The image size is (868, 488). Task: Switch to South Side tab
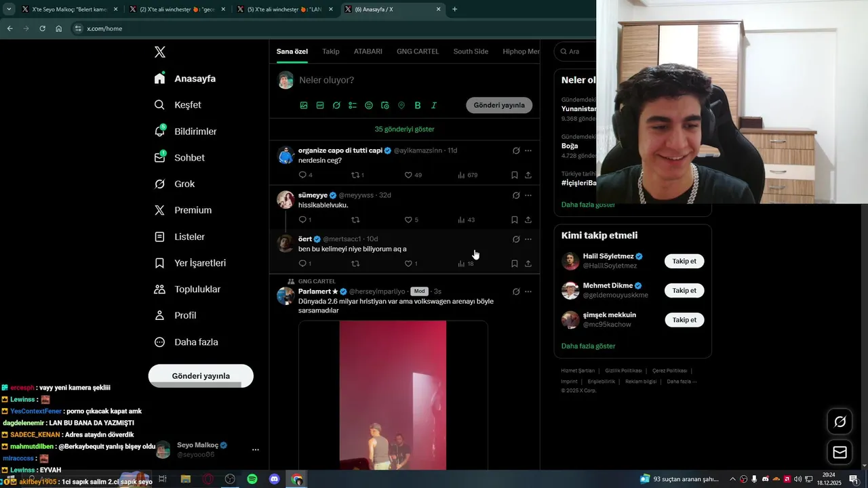pyautogui.click(x=471, y=52)
